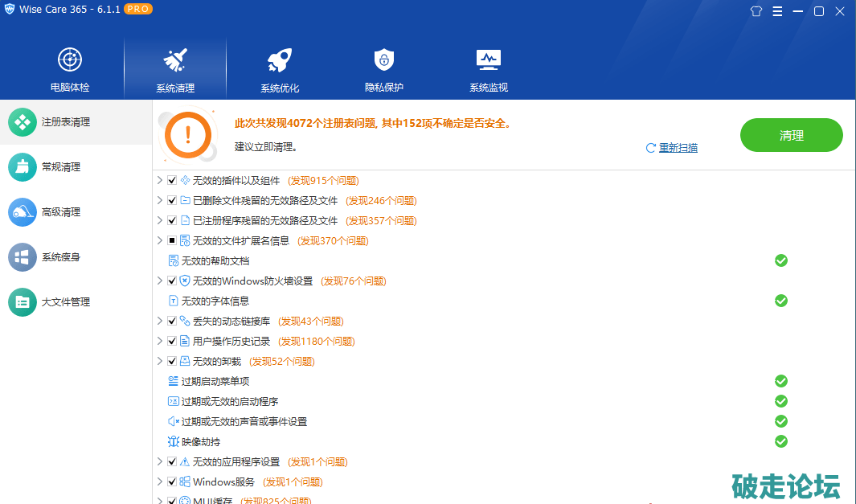Open the 电脑体检 checkup icon
Screen dimensions: 856x504
tap(70, 59)
